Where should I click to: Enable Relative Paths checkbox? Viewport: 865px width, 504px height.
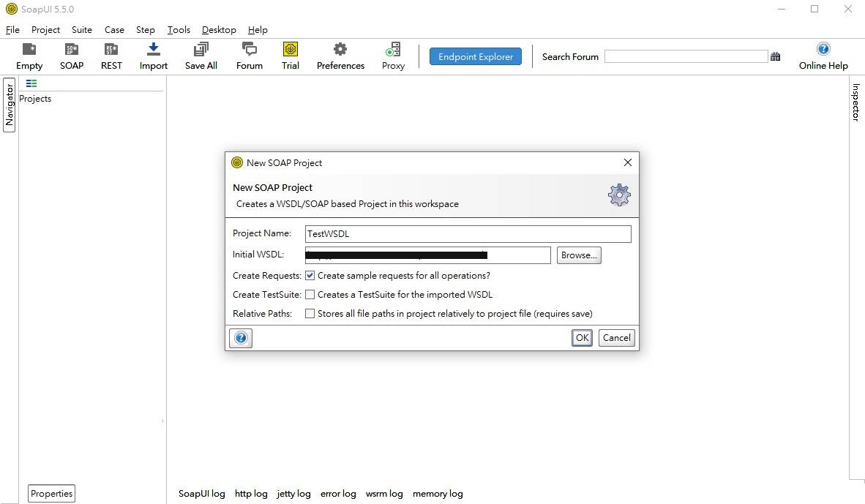(x=310, y=313)
